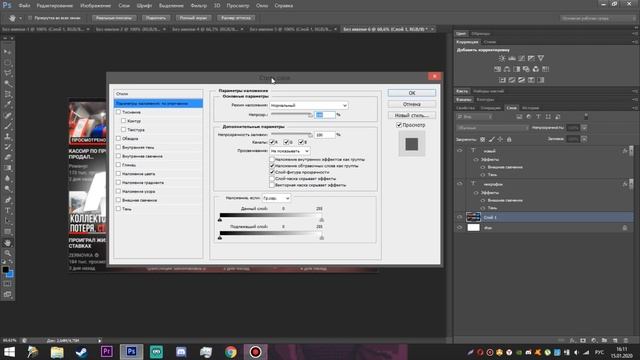The height and width of the screenshot is (360, 640).
Task: Select the Pen tool in the toolbar
Action: coord(7,200)
